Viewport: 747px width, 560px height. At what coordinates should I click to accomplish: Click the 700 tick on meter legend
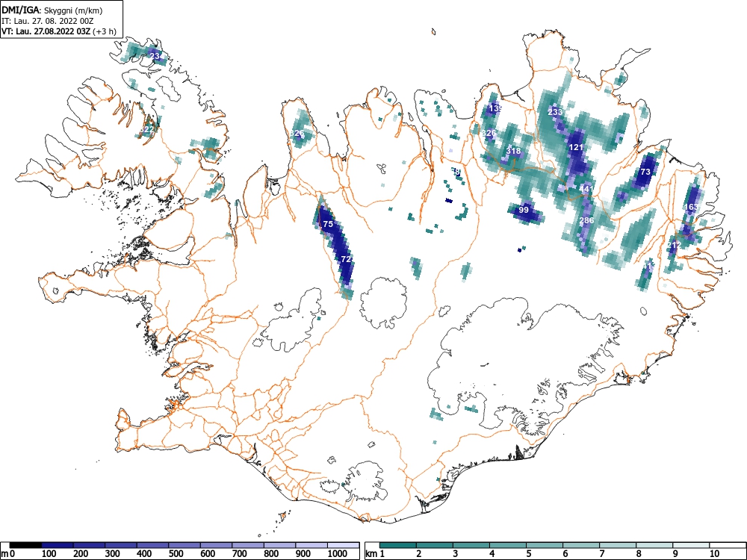click(x=240, y=553)
